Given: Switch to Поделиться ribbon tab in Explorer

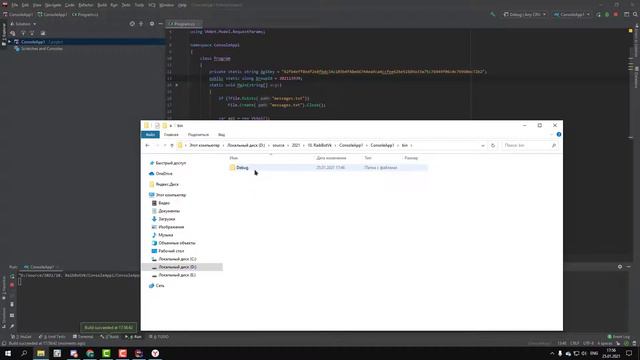Looking at the screenshot, I should 198,135.
